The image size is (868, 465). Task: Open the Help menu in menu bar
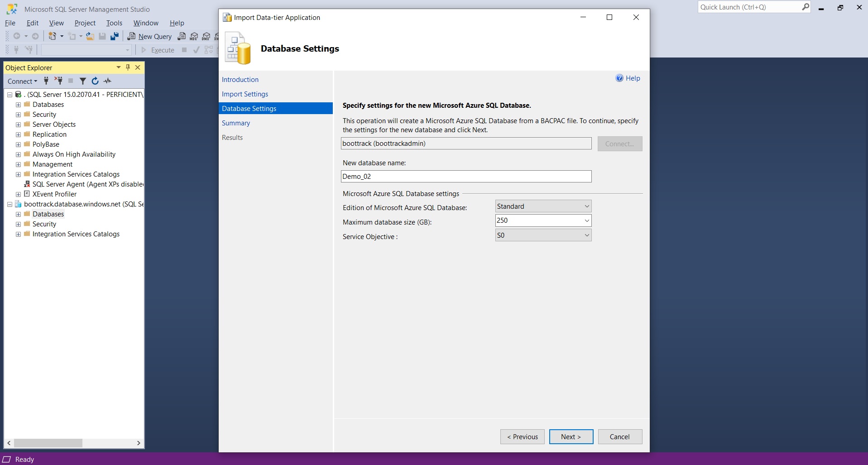pos(177,23)
